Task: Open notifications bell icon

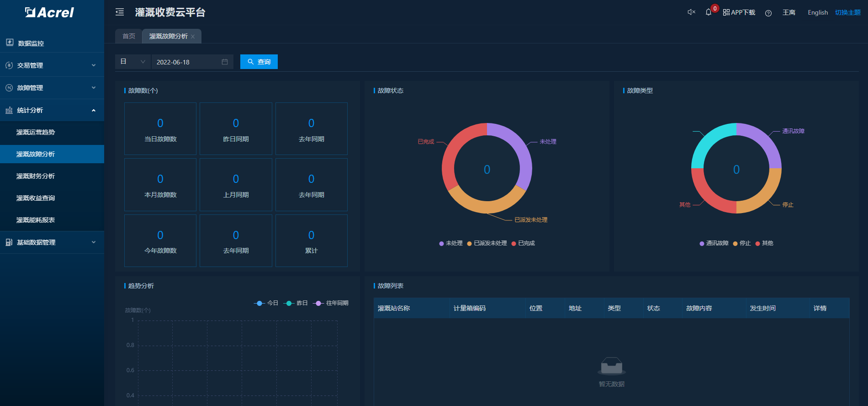Action: (x=708, y=12)
